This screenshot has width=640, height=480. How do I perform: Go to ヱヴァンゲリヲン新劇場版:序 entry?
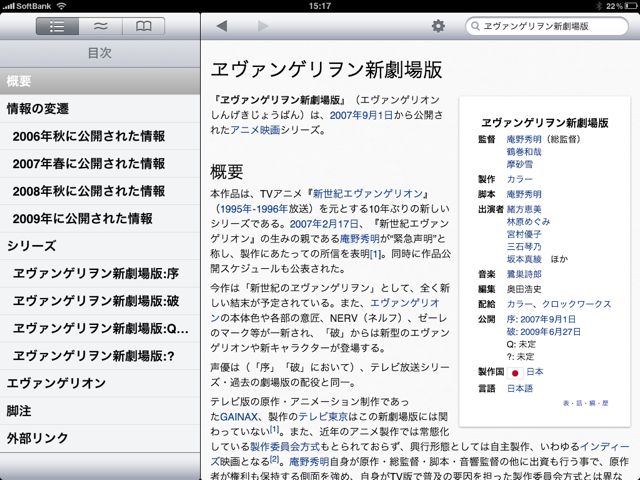(100, 273)
